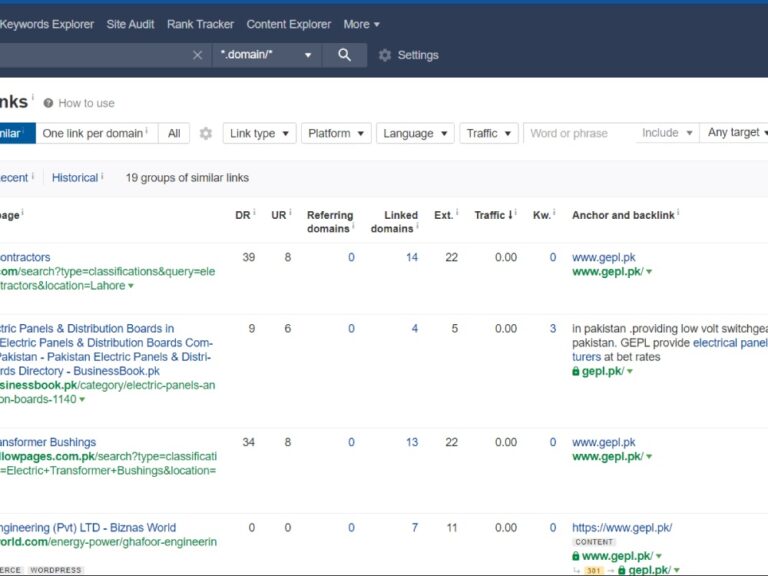The image size is (768, 576).
Task: Open the Include dropdown
Action: tap(667, 133)
